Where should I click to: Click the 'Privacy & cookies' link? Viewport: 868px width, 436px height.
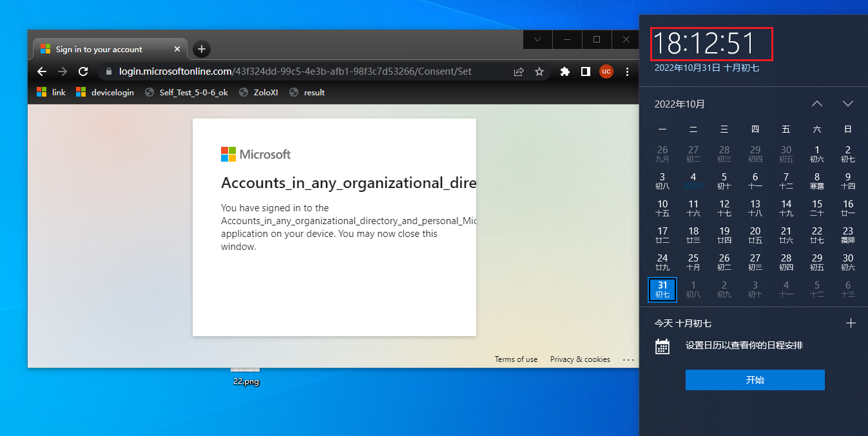(580, 359)
